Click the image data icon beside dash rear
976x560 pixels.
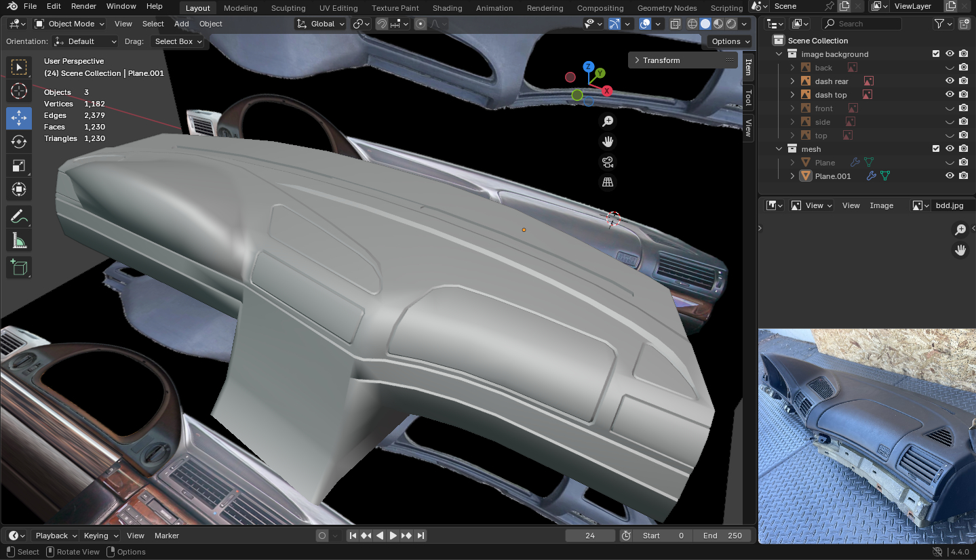[868, 81]
